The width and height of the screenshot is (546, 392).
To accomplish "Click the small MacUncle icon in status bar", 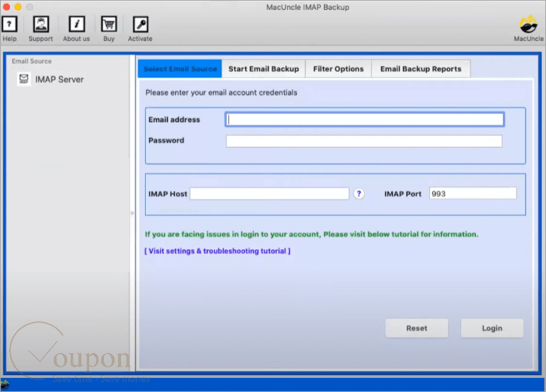I will pos(4,385).
